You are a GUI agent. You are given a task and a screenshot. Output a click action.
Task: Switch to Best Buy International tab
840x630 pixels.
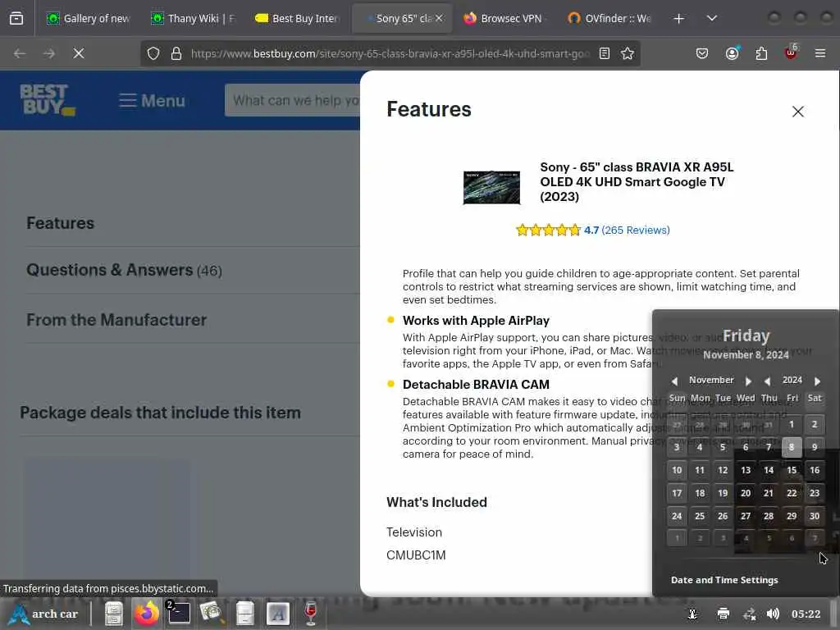pos(297,19)
